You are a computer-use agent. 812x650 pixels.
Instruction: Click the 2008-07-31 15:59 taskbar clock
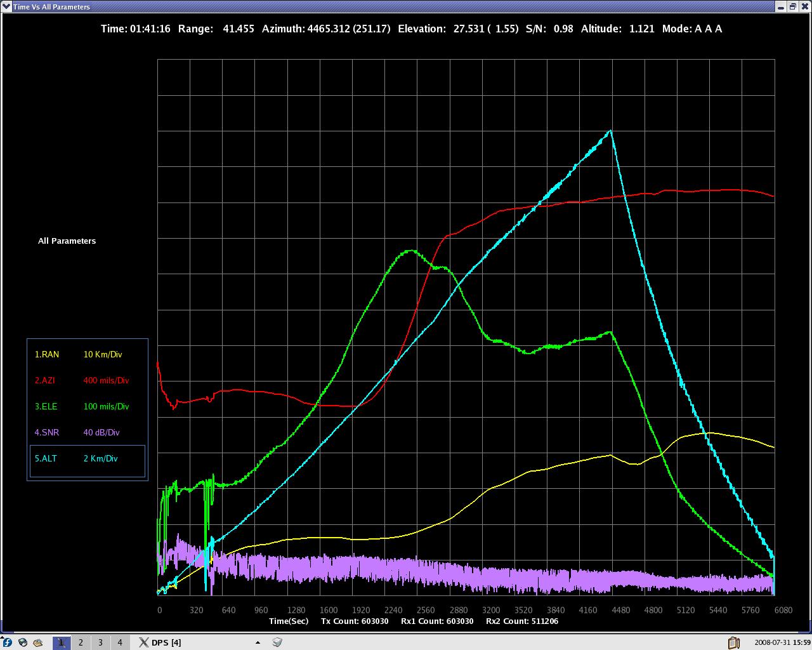pyautogui.click(x=782, y=642)
